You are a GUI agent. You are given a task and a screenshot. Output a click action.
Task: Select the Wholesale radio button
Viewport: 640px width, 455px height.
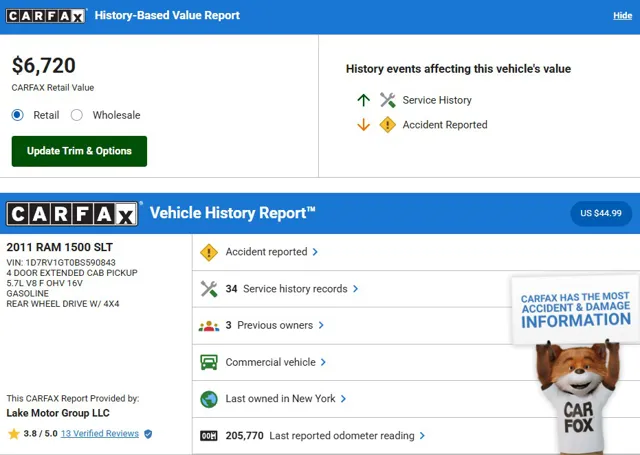click(77, 115)
